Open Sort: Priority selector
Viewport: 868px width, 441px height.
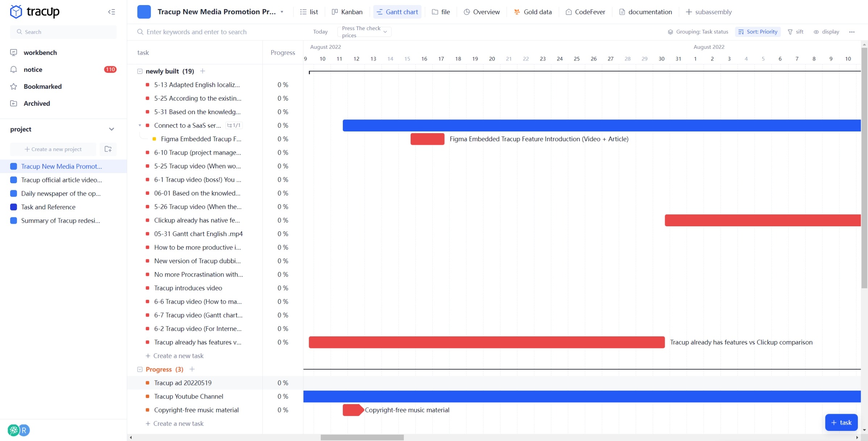point(758,32)
